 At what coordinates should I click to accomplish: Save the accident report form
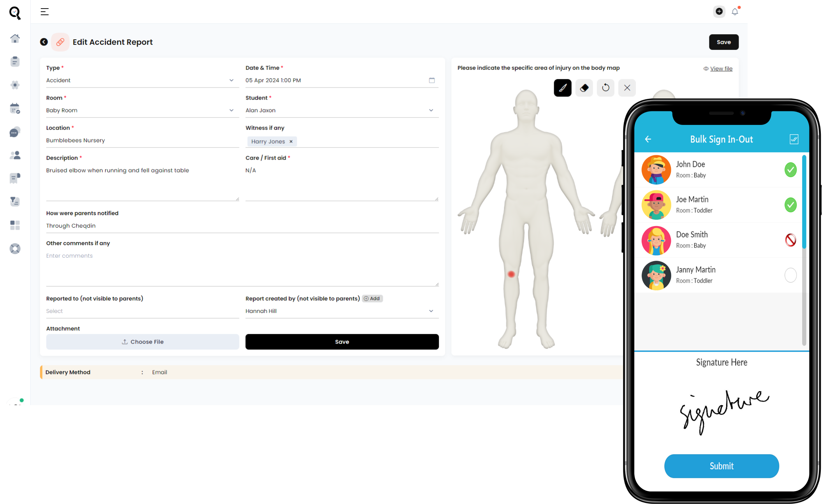(x=342, y=341)
